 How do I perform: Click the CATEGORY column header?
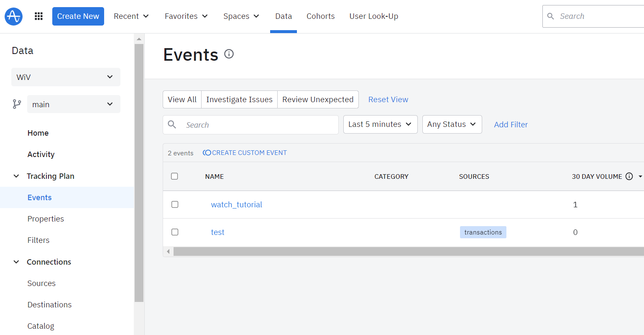click(x=391, y=177)
